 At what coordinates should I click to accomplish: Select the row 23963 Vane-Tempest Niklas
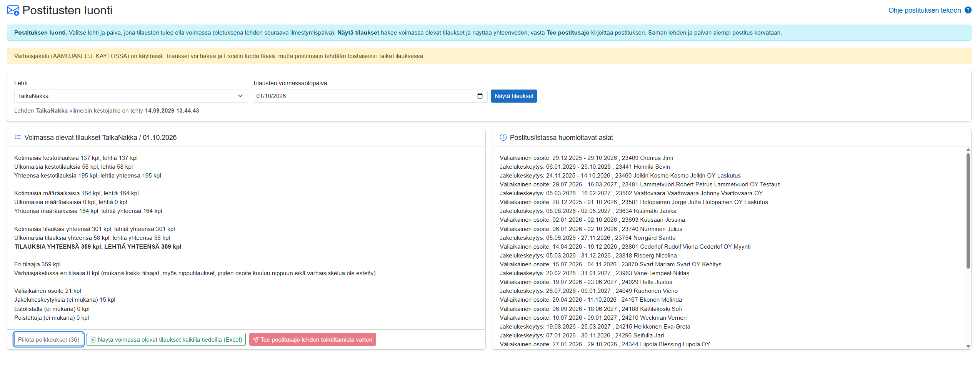[594, 273]
